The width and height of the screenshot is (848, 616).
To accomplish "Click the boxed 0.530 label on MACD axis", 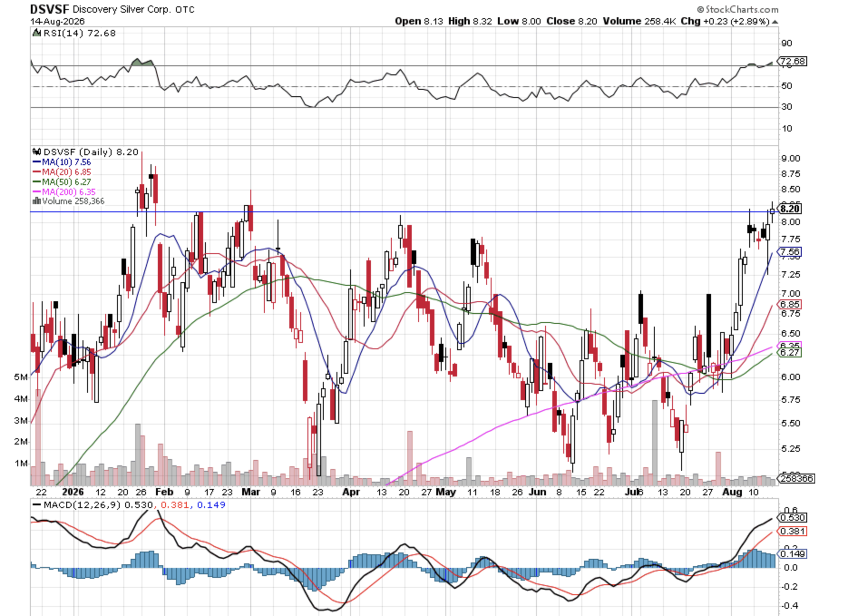I will tap(793, 518).
